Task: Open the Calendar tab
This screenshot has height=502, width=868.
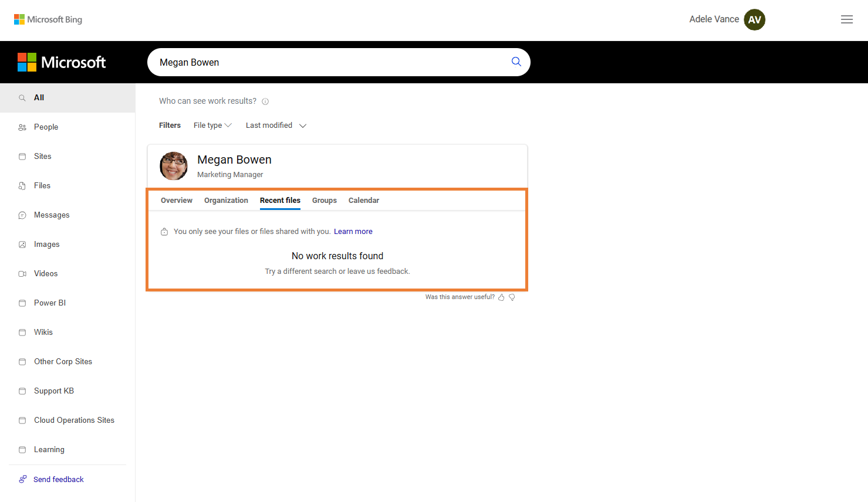Action: (364, 201)
